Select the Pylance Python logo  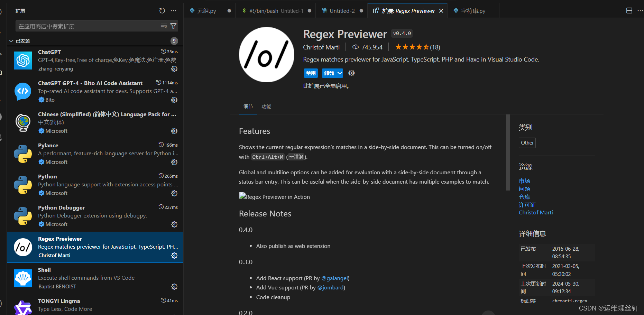[x=23, y=154]
